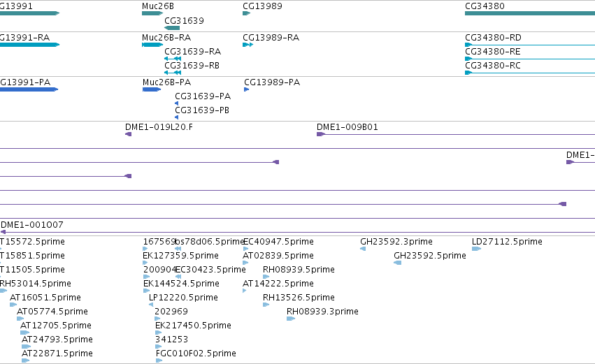Screen dimensions: 595x364
Task: Open the CG13989 gene feature label
Action: click(x=262, y=6)
